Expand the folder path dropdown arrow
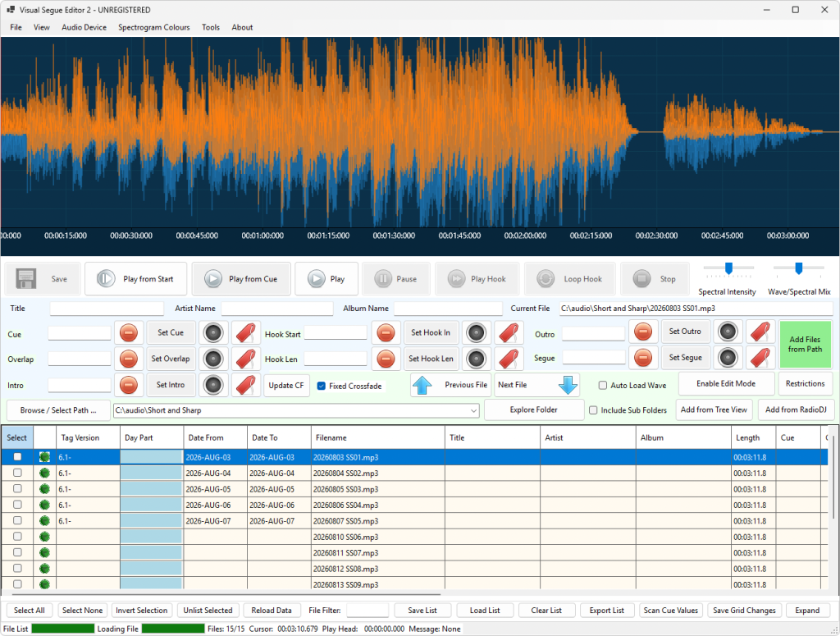The image size is (840, 636). pos(473,411)
